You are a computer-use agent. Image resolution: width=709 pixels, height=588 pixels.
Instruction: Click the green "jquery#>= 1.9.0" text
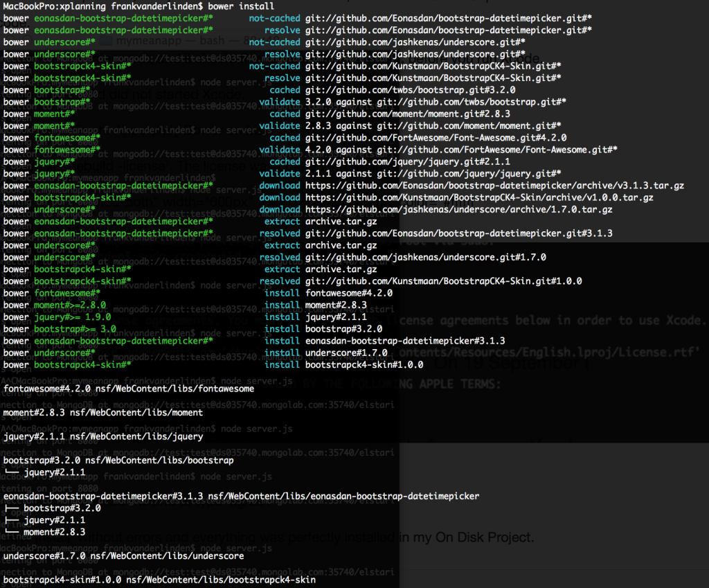[72, 317]
